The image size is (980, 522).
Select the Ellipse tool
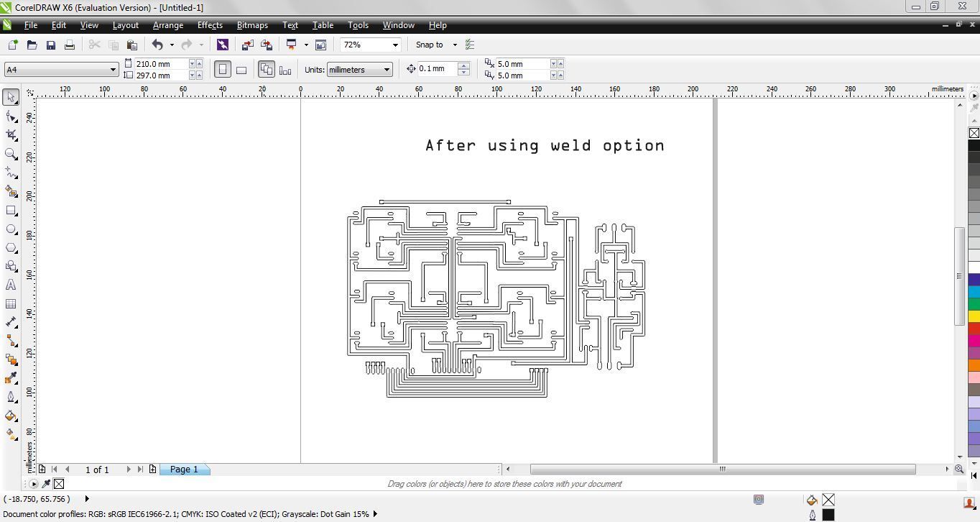tap(11, 229)
